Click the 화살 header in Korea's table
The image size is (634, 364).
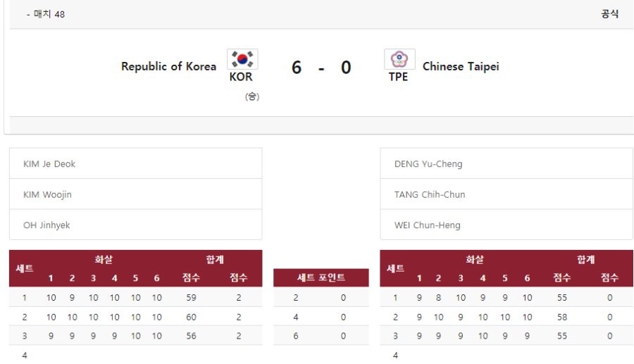click(104, 260)
